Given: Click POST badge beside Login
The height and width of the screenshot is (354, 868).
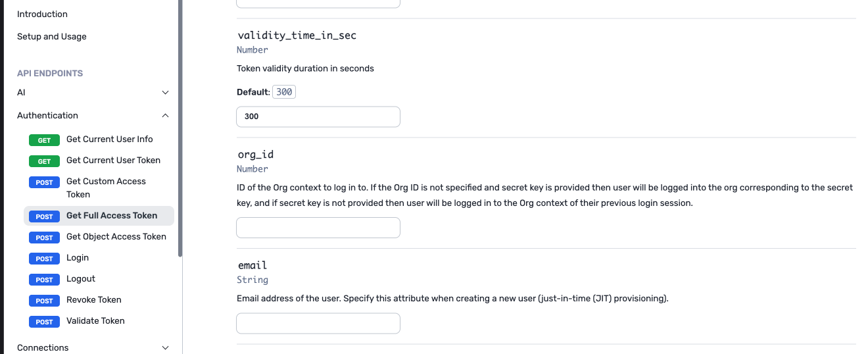Looking at the screenshot, I should pos(44,259).
